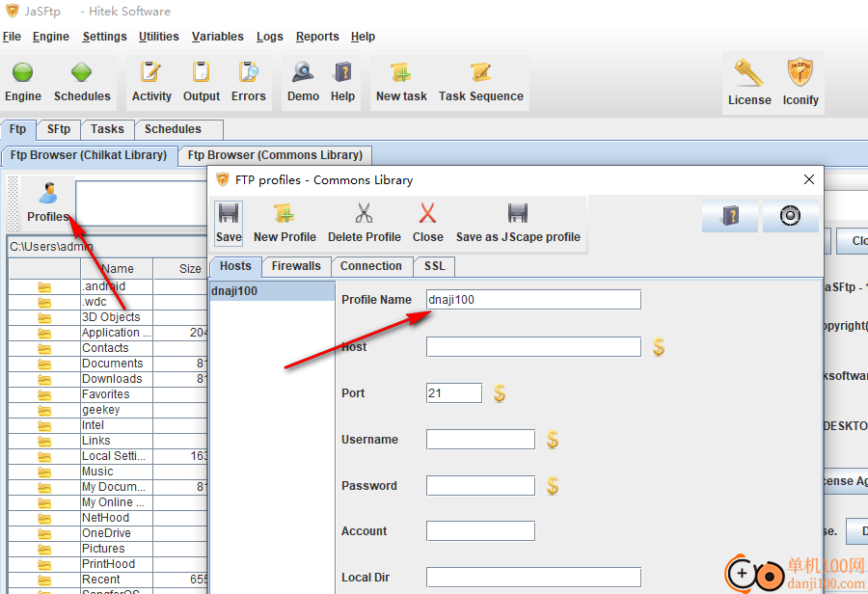
Task: Open the help book icon in dialog
Action: tap(730, 215)
